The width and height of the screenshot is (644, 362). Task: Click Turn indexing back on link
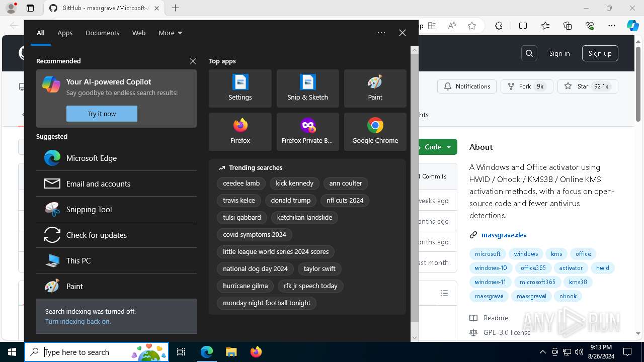click(x=78, y=321)
